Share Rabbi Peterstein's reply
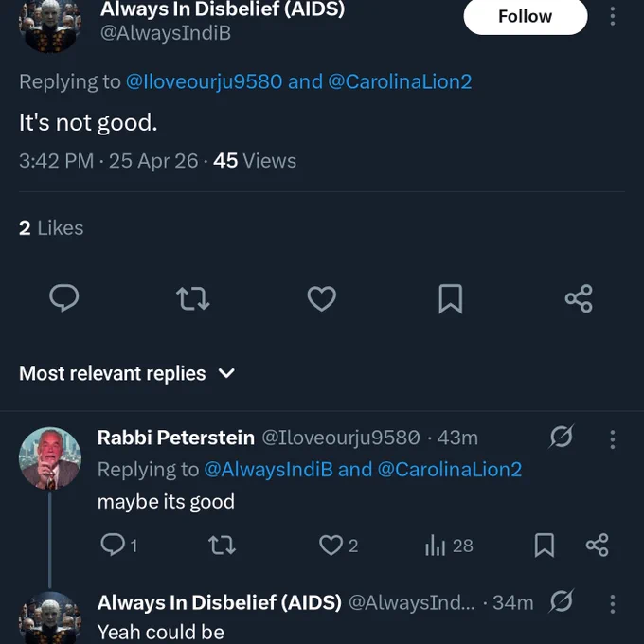This screenshot has height=644, width=644. (x=597, y=546)
